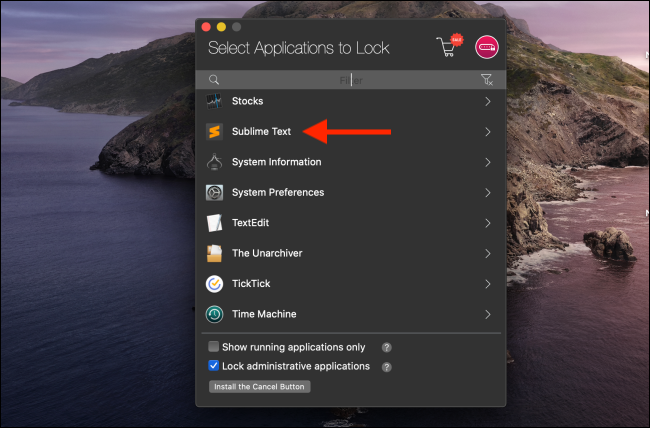The image size is (650, 428).
Task: Click The Unarchiver app icon
Action: (x=214, y=253)
